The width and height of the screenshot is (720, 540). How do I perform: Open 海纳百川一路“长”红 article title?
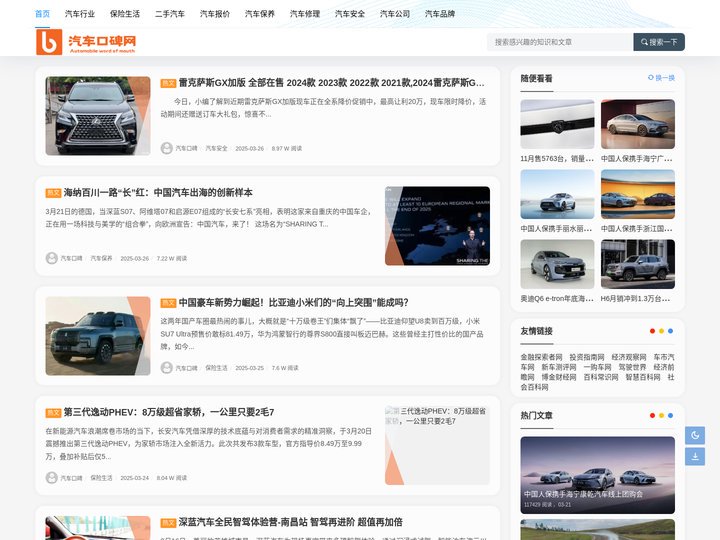[158, 192]
